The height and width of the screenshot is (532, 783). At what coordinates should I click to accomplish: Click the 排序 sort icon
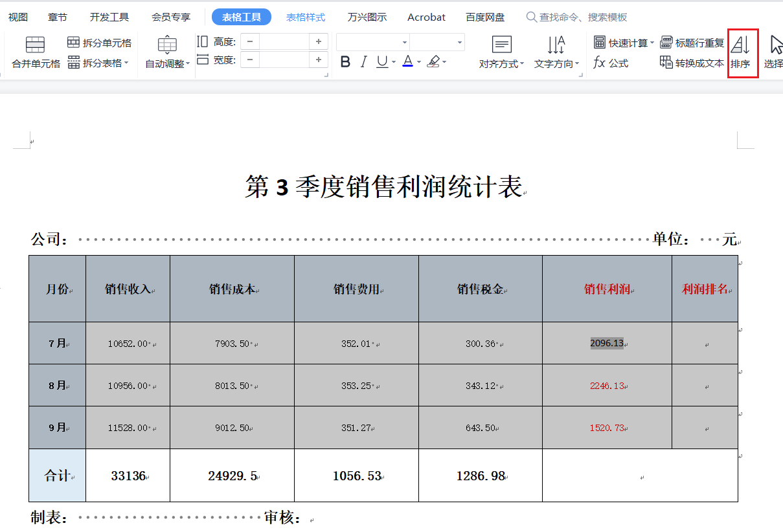(740, 45)
